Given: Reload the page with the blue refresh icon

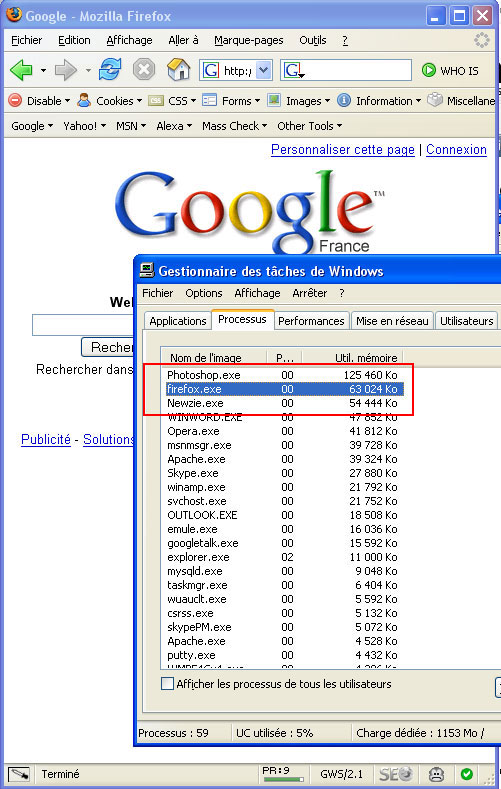Looking at the screenshot, I should 110,69.
